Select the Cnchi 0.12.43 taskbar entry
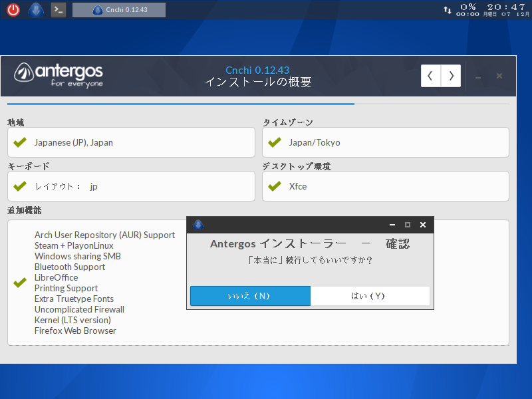This screenshot has width=532, height=399. pos(118,9)
